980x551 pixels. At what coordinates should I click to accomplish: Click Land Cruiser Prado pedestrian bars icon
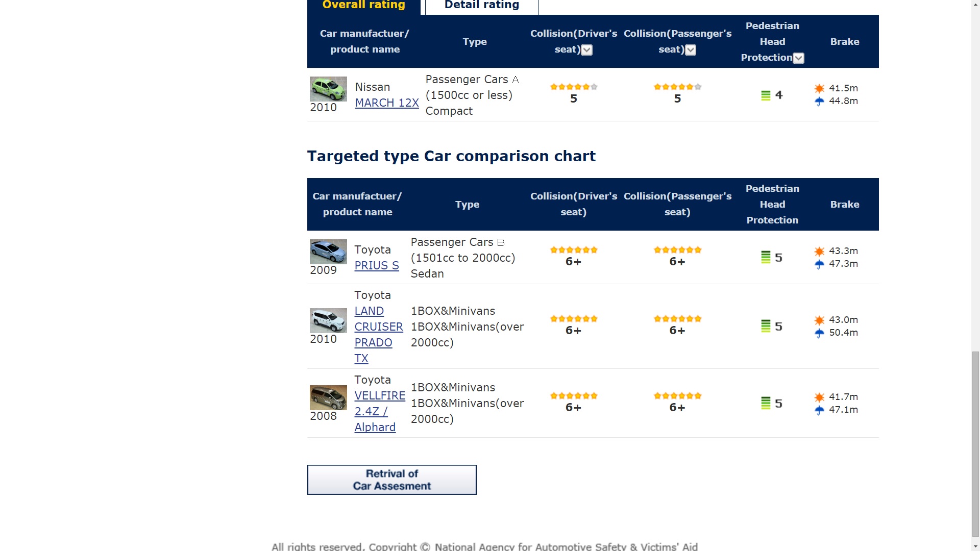point(766,326)
